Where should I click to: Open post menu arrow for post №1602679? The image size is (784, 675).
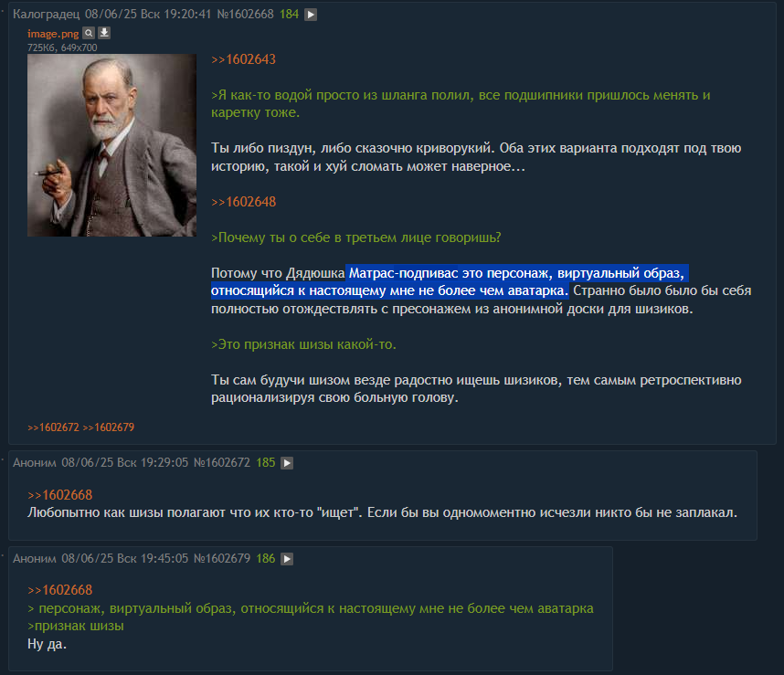pos(287,559)
